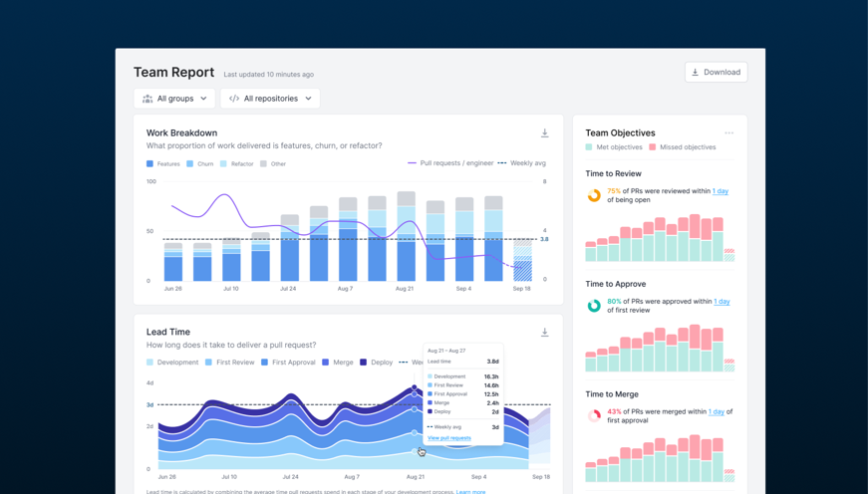Toggle the Features legend item
The width and height of the screenshot is (868, 494).
pyautogui.click(x=163, y=163)
